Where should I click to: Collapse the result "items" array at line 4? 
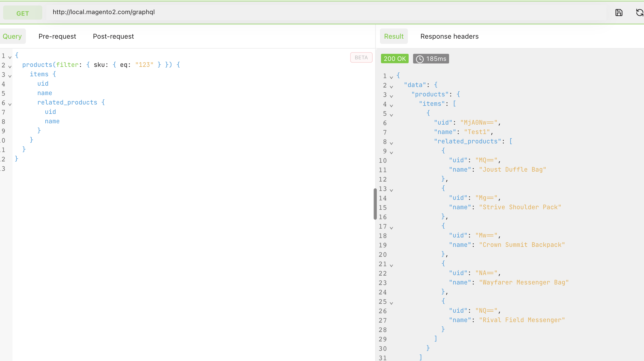(391, 106)
